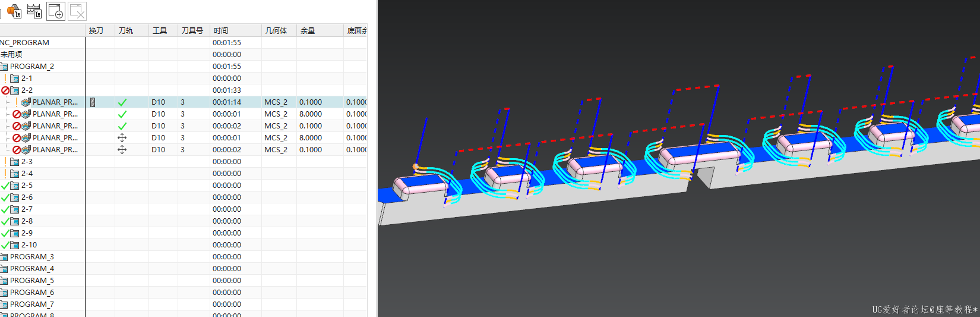Click the 0.1000 stock cell in 00:01:14 row
The image size is (980, 317).
311,102
